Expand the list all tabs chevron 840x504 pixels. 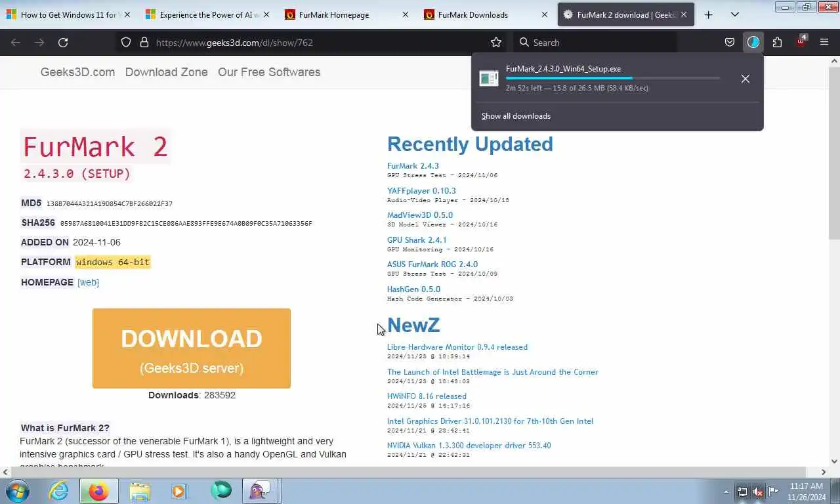734,14
